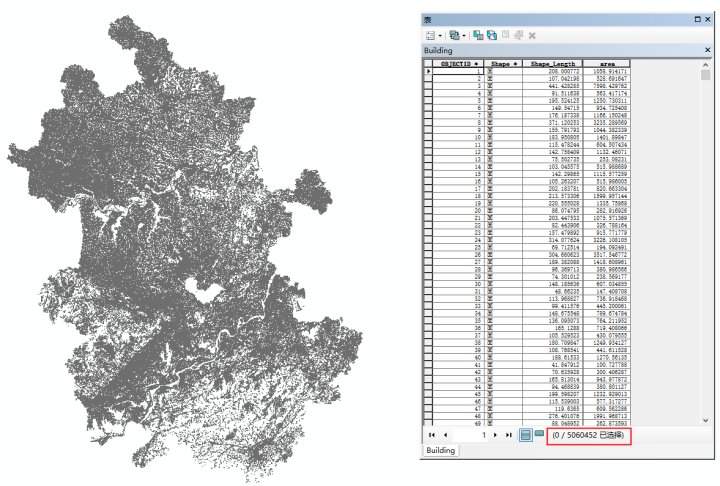Viewport: 720px width, 486px height.
Task: Click the OBJECTID cell with value 20
Action: [x=457, y=210]
